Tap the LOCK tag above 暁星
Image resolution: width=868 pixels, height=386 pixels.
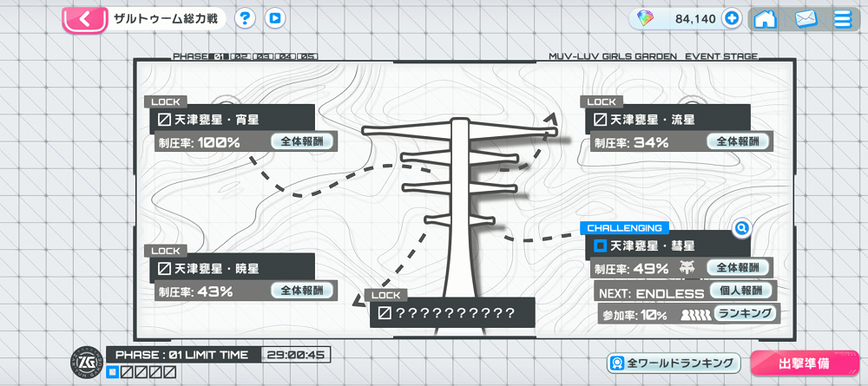point(166,251)
